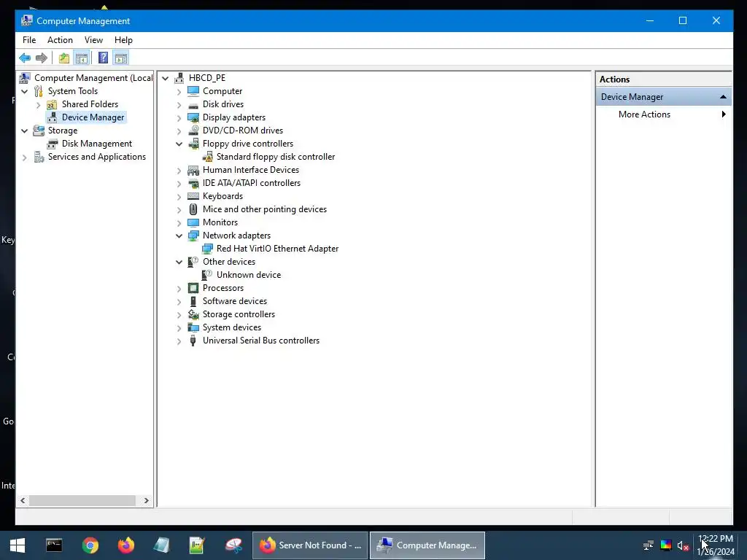
Task: Click the Red Hat VirtIO adapter icon
Action: pos(207,249)
